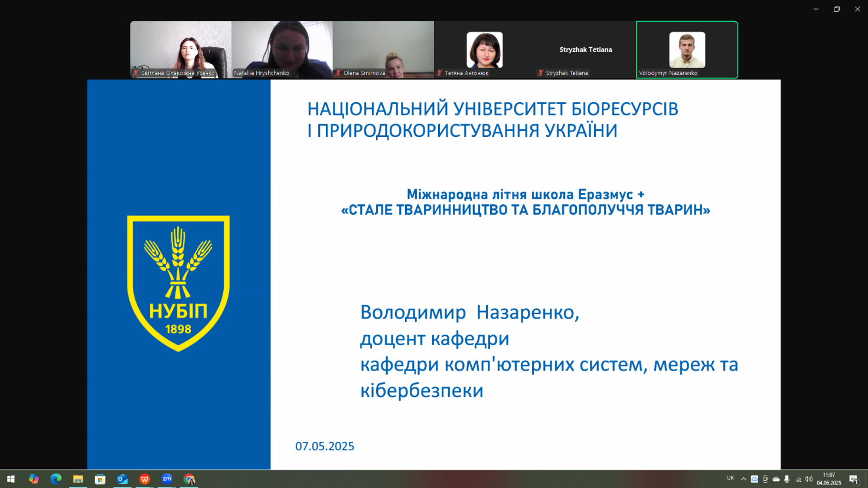
Task: Switch to WPS Office in the taskbar
Action: click(145, 479)
